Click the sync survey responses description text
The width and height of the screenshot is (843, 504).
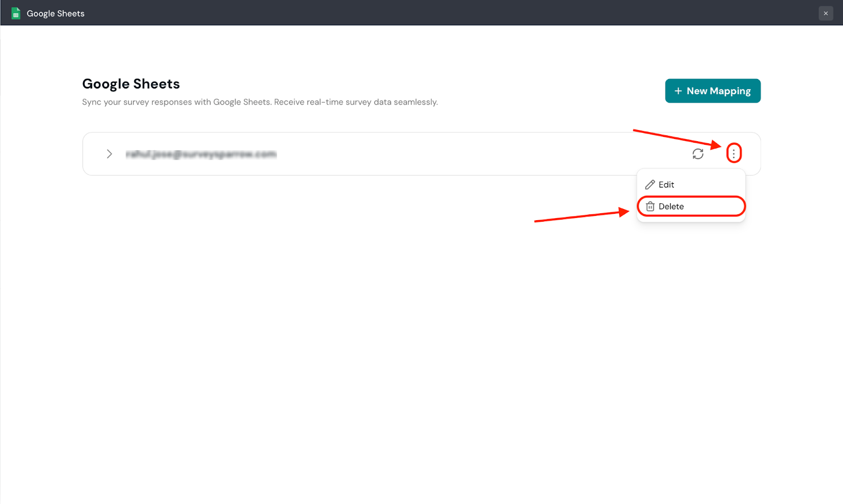260,102
